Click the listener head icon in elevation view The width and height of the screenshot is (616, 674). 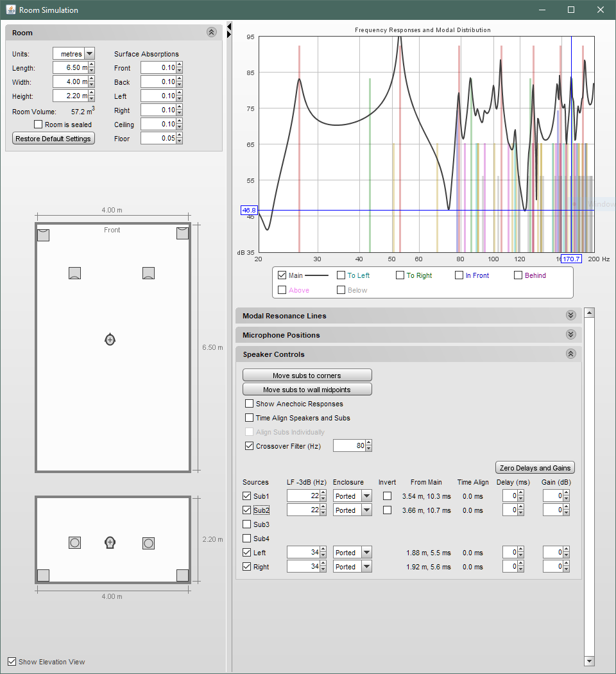[110, 542]
